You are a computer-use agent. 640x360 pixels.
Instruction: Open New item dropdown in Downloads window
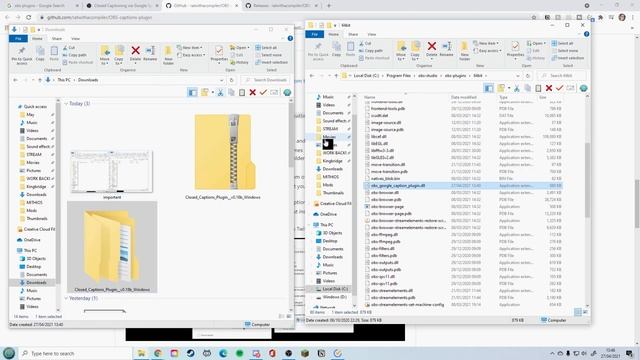190,48
